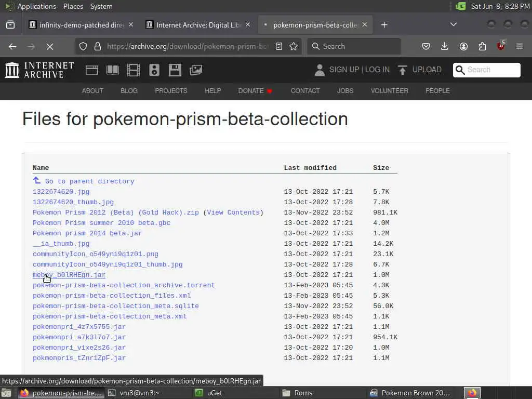532x399 pixels.
Task: Download pokemon-prism-beta-collection_archive.torrent
Action: point(124,285)
